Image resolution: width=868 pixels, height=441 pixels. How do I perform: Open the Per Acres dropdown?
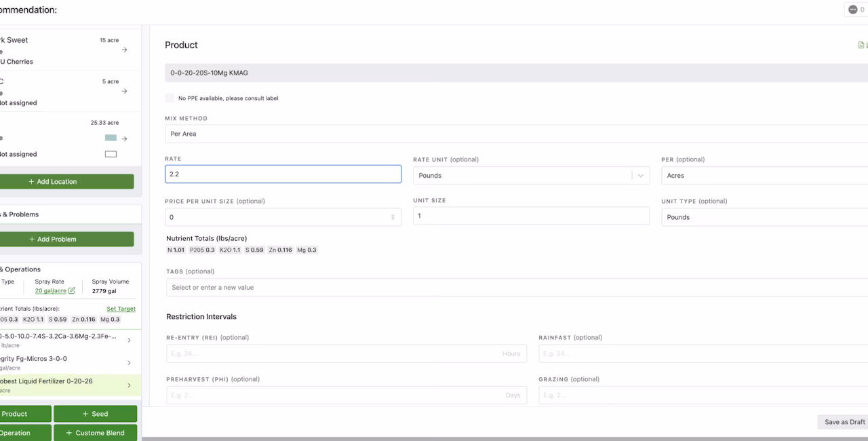(x=764, y=176)
